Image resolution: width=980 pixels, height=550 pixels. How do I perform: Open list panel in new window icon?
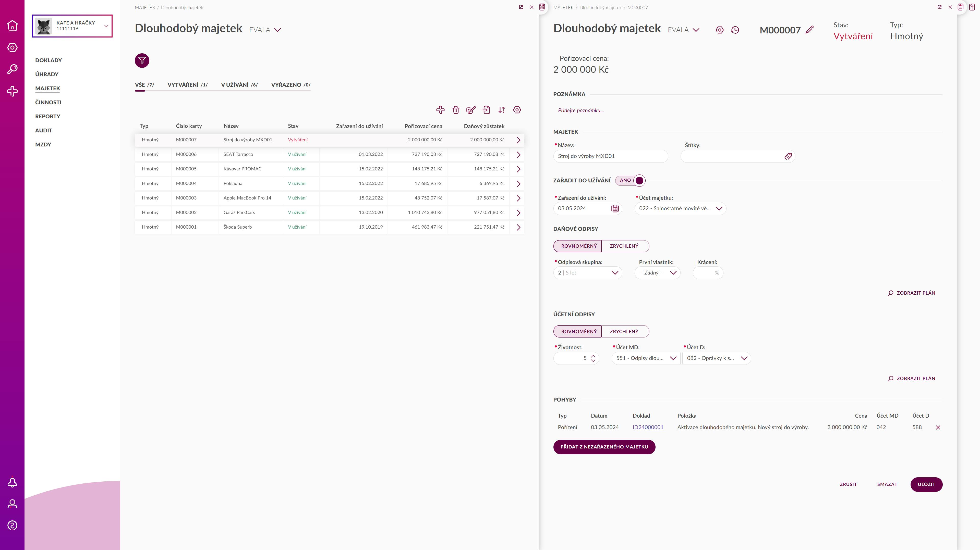tap(521, 7)
